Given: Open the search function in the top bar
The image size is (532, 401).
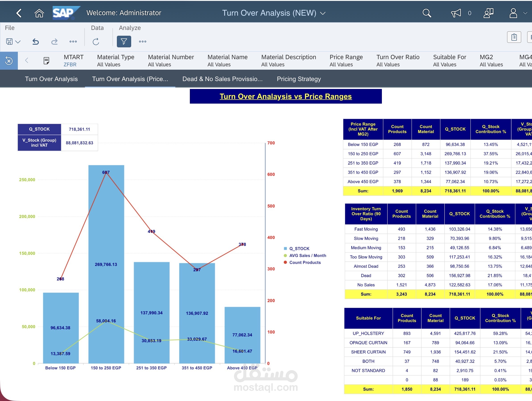Looking at the screenshot, I should 426,13.
